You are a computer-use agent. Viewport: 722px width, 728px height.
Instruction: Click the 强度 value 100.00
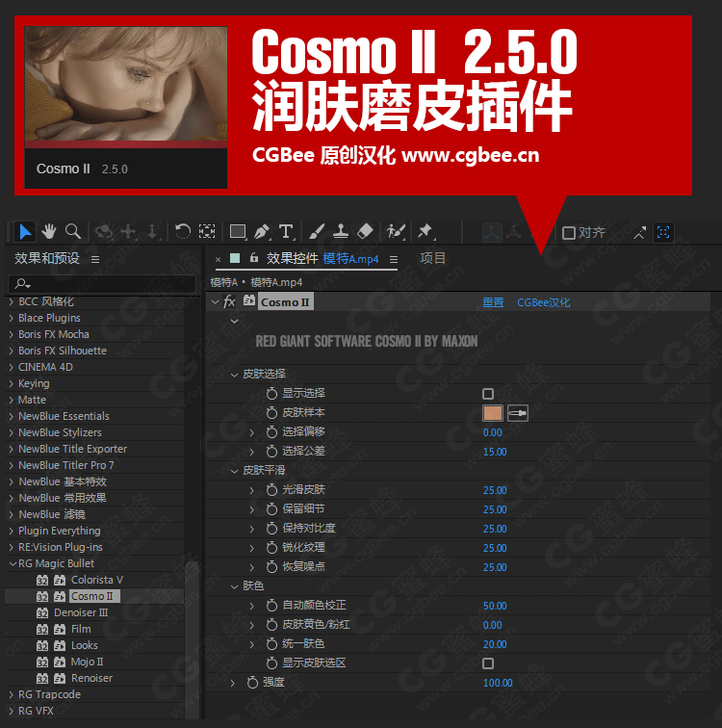point(498,683)
